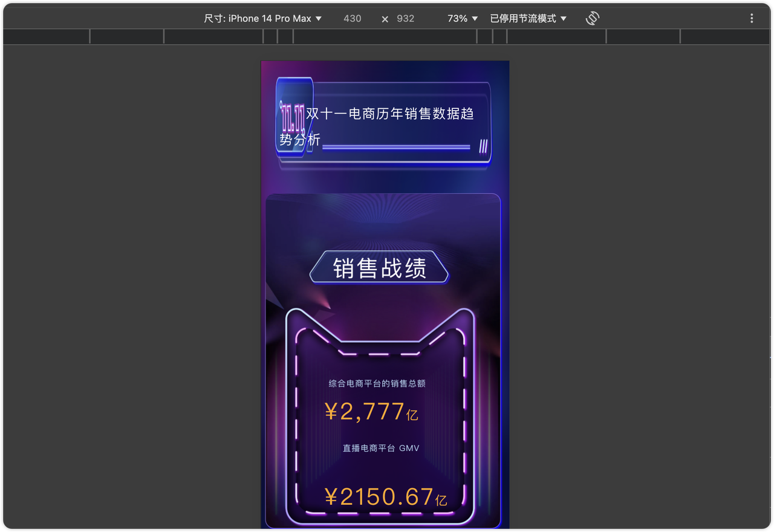Screen dimensions: 774x532
Task: Open the throttling dropdown 已停用节流模式
Action: (x=528, y=19)
